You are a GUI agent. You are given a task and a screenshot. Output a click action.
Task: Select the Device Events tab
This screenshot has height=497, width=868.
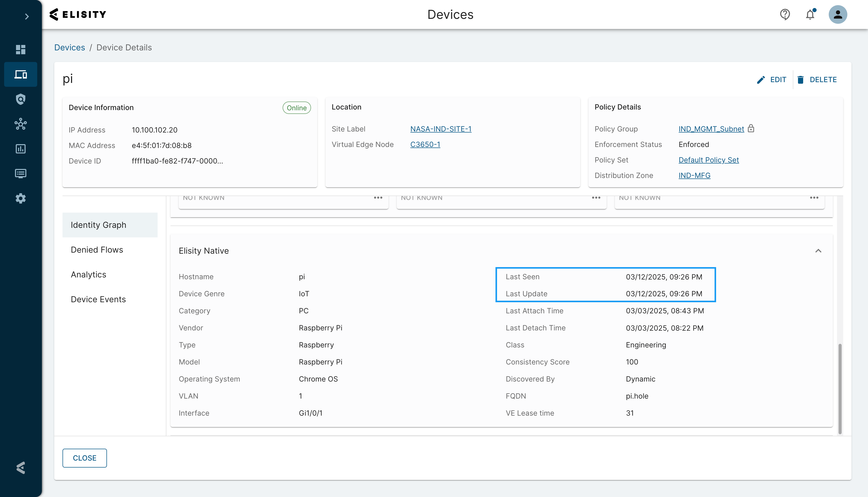pos(98,299)
